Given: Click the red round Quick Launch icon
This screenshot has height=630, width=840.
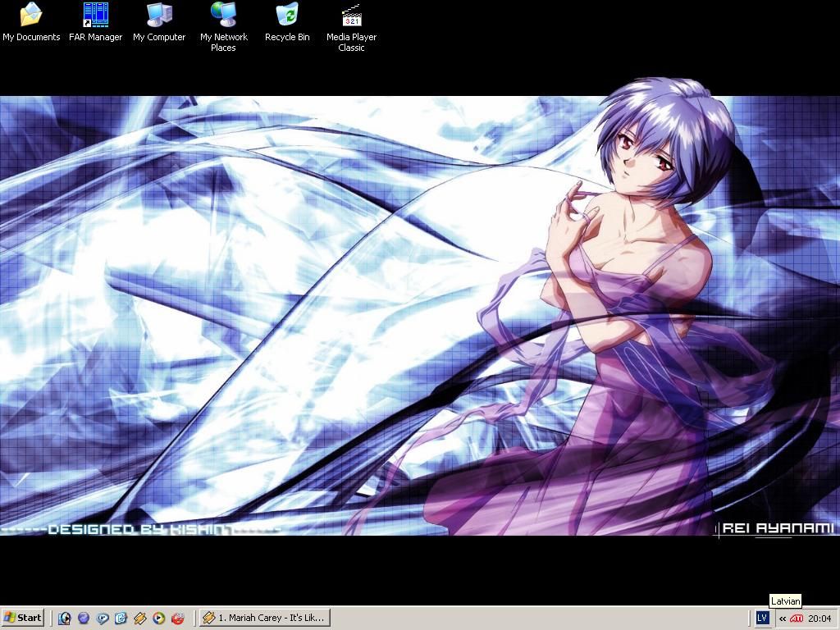Looking at the screenshot, I should click(178, 619).
